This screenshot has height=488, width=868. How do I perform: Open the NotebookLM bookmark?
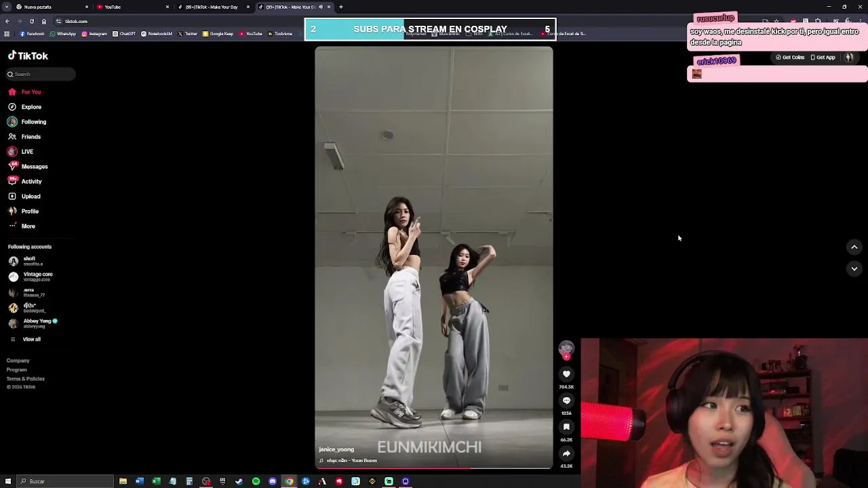tap(157, 34)
